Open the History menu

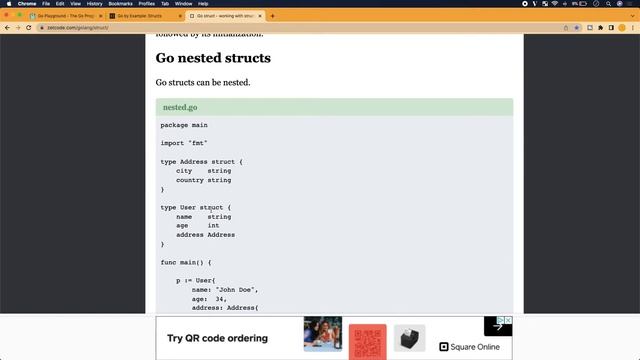95,4
